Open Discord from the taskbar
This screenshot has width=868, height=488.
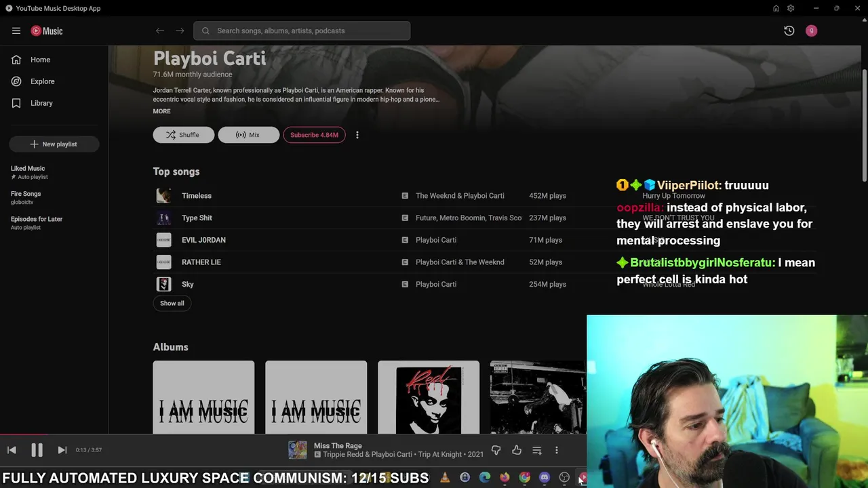(x=545, y=478)
